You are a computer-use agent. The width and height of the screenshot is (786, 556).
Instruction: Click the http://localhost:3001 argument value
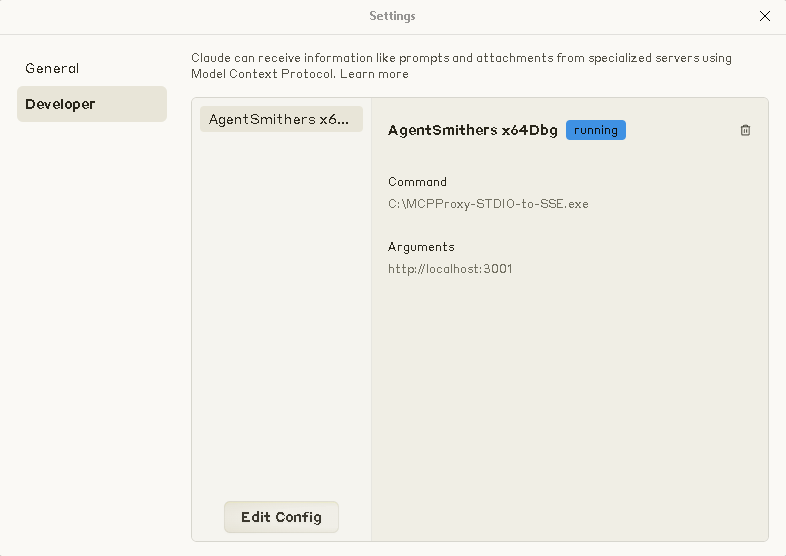(450, 269)
